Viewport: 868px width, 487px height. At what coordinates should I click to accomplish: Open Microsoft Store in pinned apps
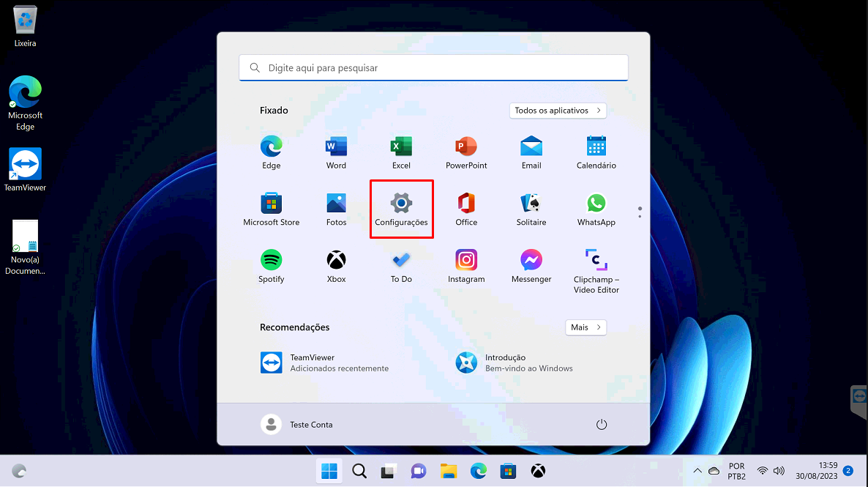tap(272, 209)
